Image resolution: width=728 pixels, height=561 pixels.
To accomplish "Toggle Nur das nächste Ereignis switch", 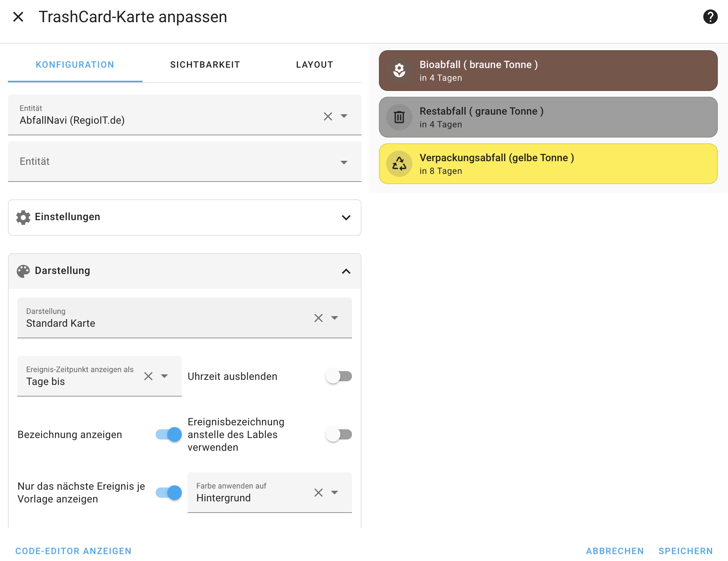I will coord(169,493).
